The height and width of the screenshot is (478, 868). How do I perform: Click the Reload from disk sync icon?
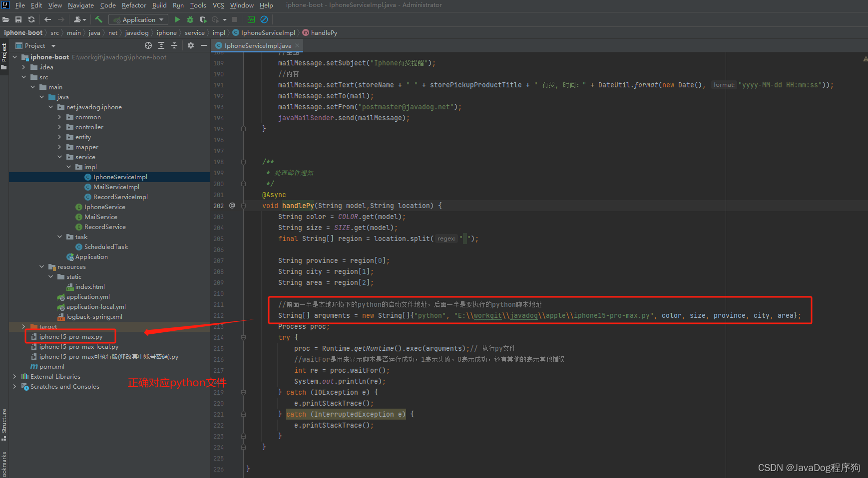point(31,19)
